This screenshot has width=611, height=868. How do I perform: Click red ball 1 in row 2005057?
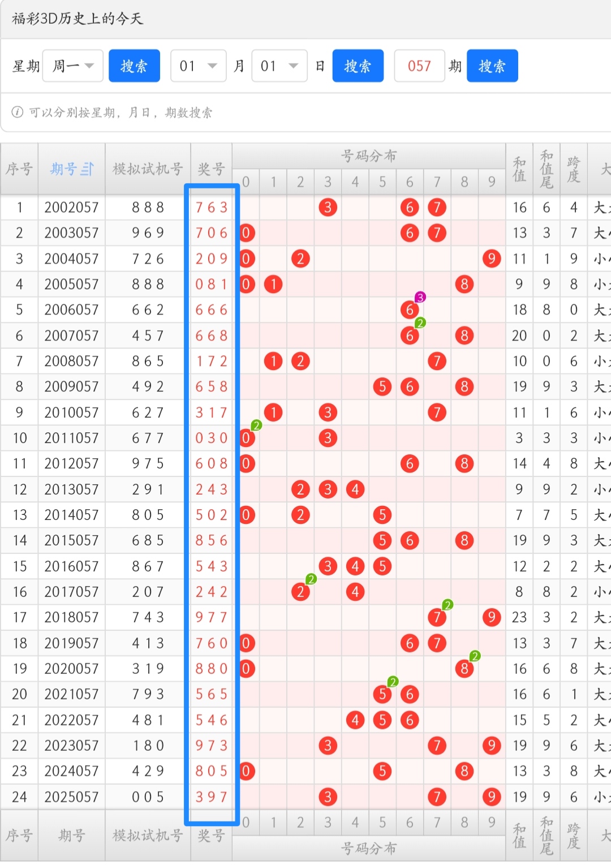pyautogui.click(x=273, y=284)
